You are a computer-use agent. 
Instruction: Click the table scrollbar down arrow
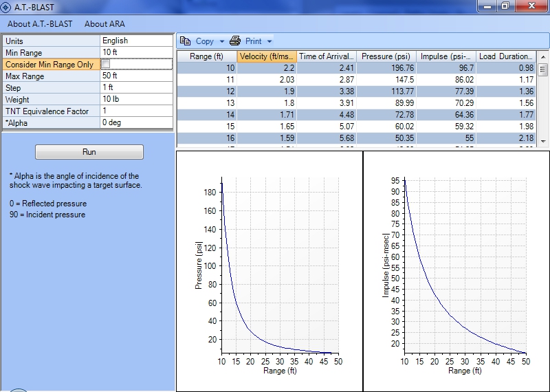point(542,140)
